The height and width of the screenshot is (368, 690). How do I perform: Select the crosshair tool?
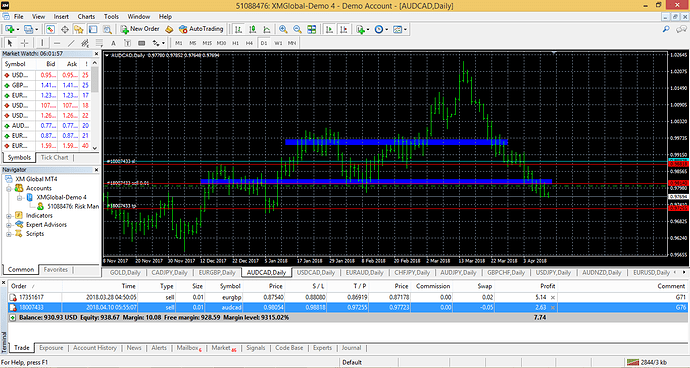pyautogui.click(x=25, y=43)
